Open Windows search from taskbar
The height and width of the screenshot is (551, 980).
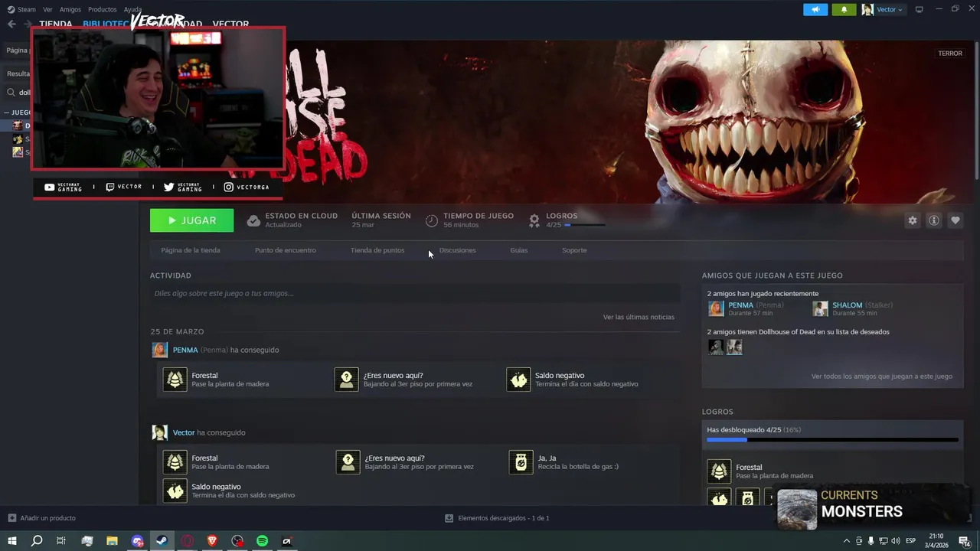(37, 541)
